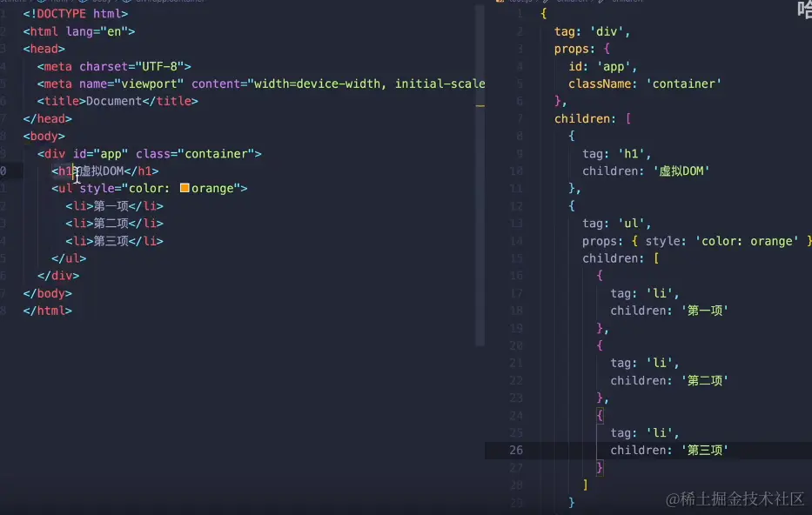Click the h1 line containing 虚拟DOM
This screenshot has width=812, height=515.
(x=105, y=171)
